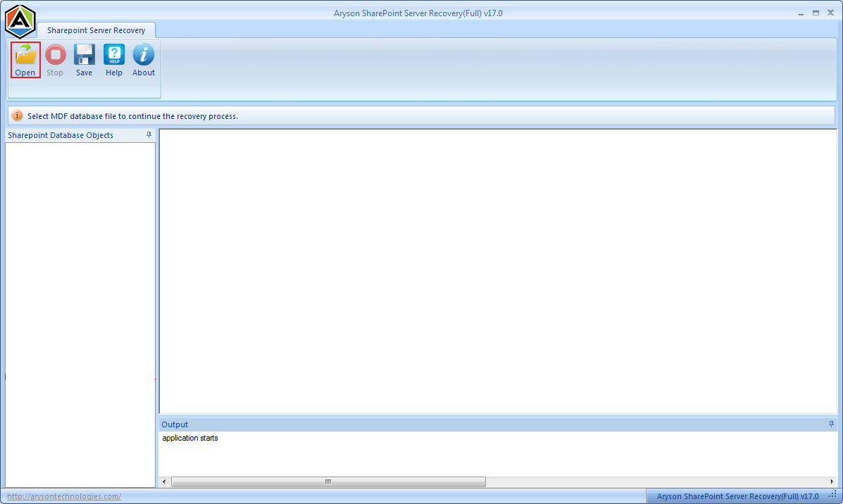Select the Sharepoint Server Recovery tab

pos(96,30)
